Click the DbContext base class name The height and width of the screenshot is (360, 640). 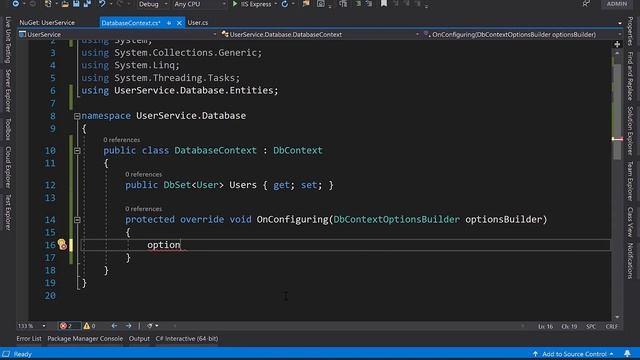(298, 151)
